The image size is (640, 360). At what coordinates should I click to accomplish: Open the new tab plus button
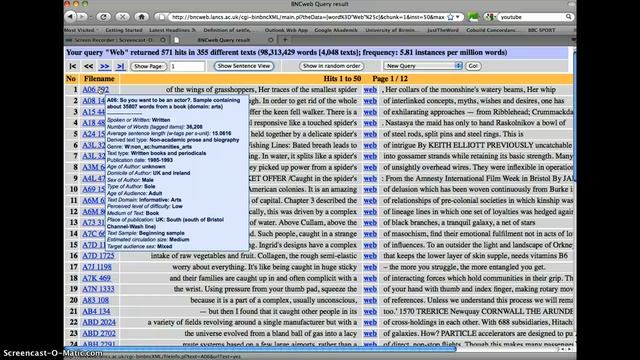285,40
